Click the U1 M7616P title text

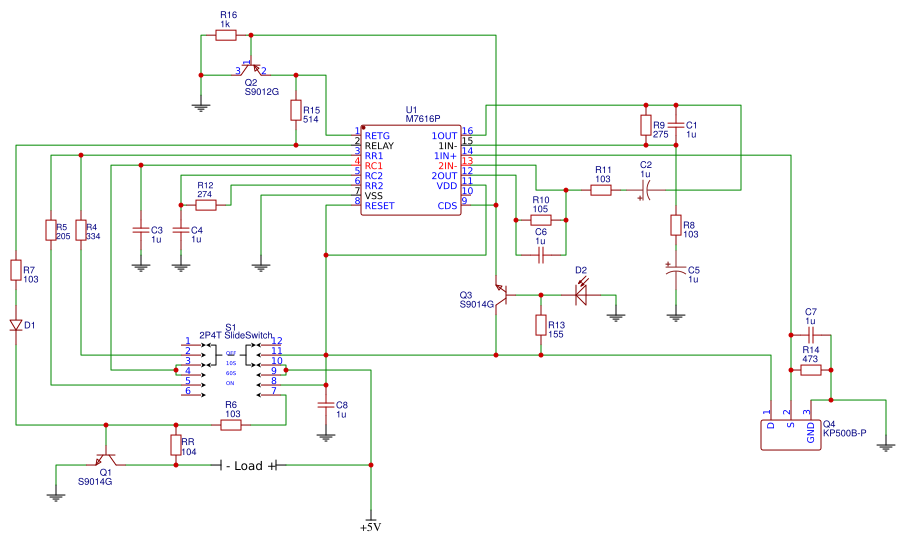click(422, 114)
